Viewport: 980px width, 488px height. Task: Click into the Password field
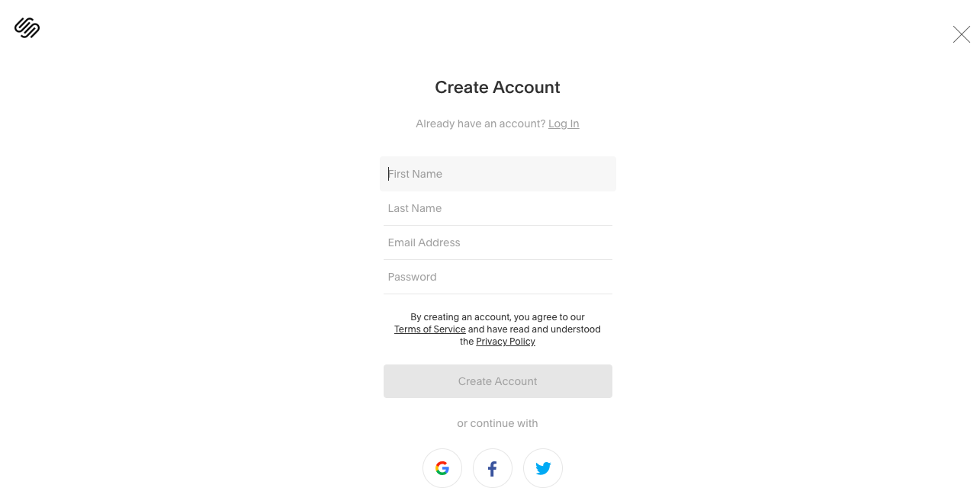click(x=497, y=276)
